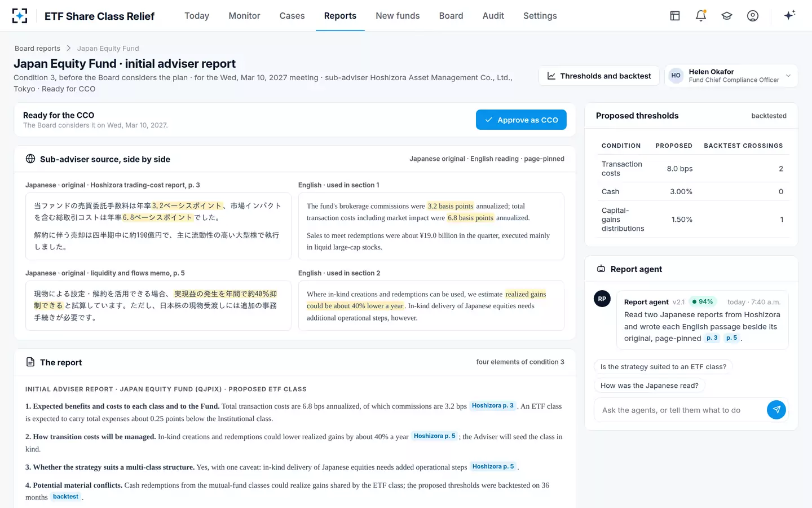Open Hoshizora p. 5 citation in item 2
The image size is (812, 508).
point(434,436)
